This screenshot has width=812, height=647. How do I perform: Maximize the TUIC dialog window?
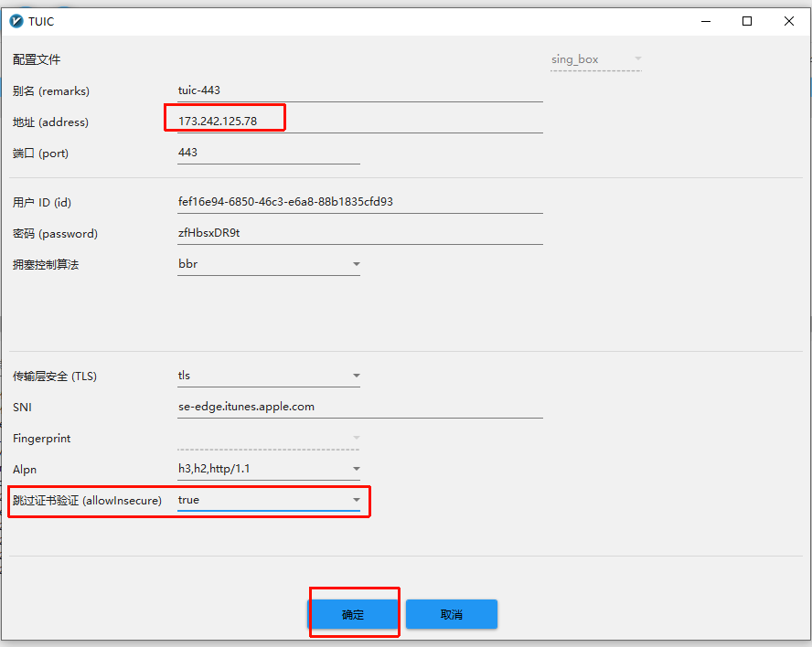tap(747, 21)
